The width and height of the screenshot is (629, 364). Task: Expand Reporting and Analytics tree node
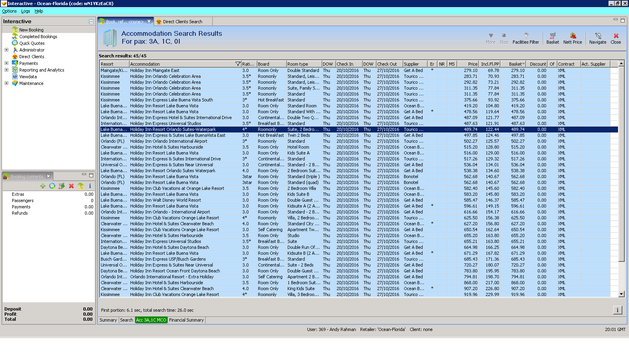pyautogui.click(x=6, y=70)
